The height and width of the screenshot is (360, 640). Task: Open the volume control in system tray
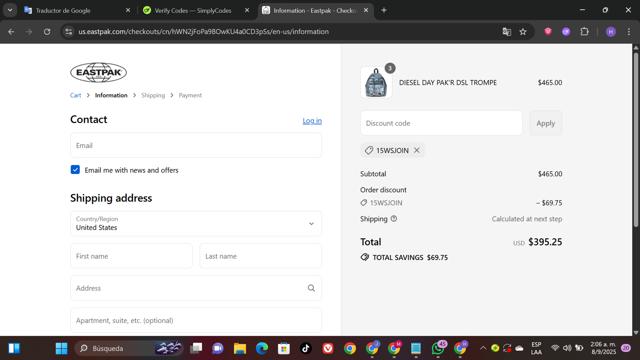coord(567,348)
